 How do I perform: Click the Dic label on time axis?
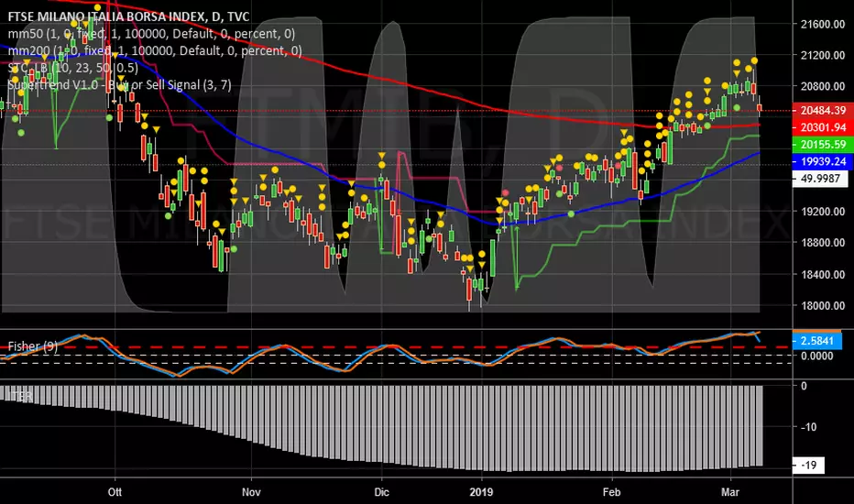382,492
